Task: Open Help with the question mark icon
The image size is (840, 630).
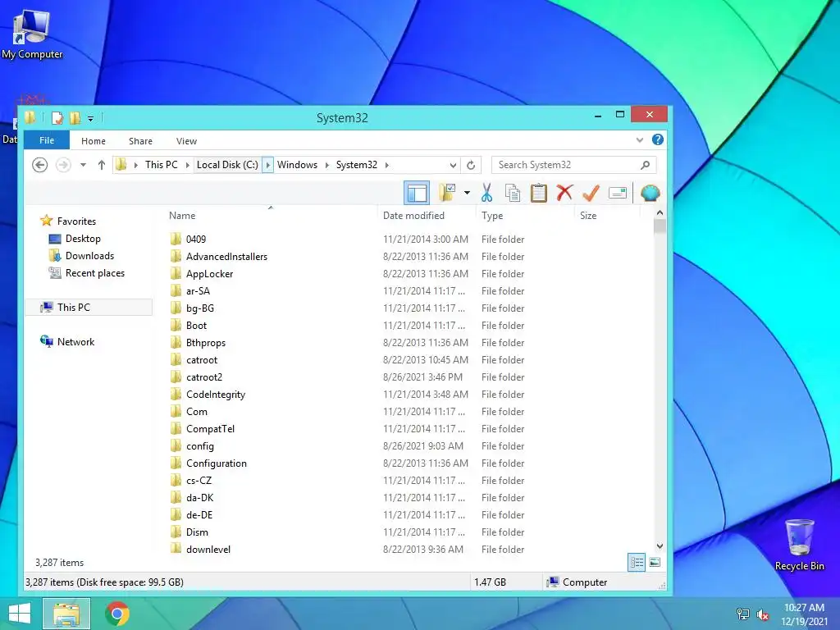Action: [658, 139]
